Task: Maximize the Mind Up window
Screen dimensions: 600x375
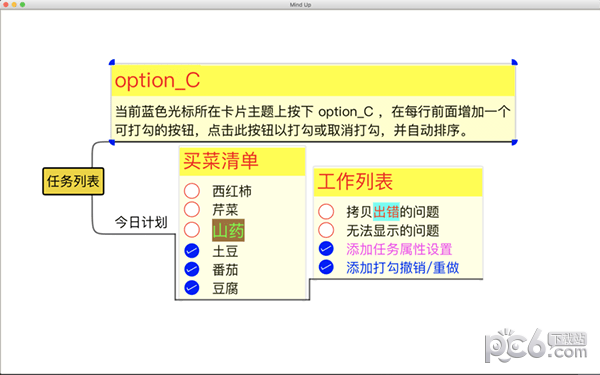Action: point(22,5)
